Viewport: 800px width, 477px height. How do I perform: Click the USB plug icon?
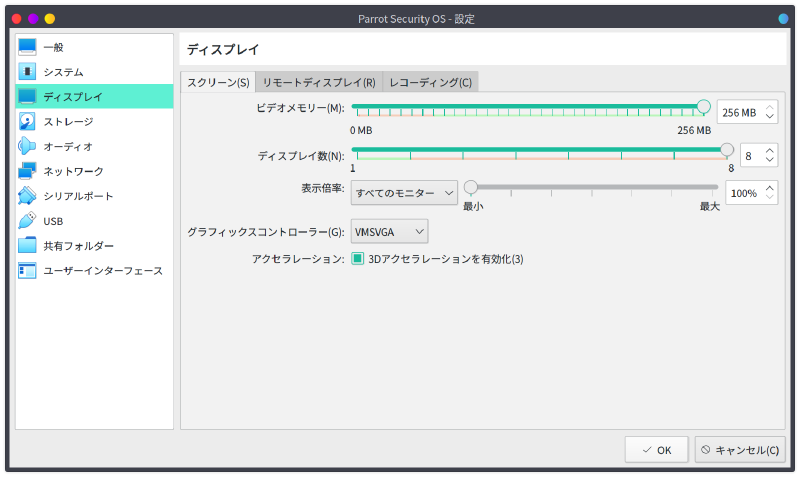point(27,221)
